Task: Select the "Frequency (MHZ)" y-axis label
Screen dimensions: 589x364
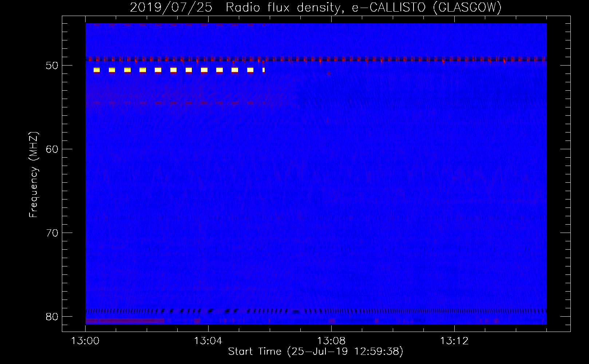Action: pos(33,175)
